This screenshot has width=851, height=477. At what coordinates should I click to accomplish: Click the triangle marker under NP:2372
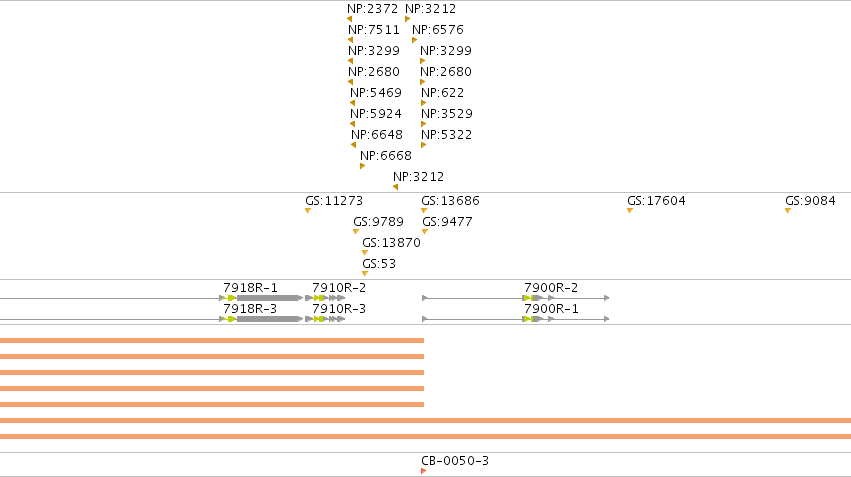tap(350, 19)
